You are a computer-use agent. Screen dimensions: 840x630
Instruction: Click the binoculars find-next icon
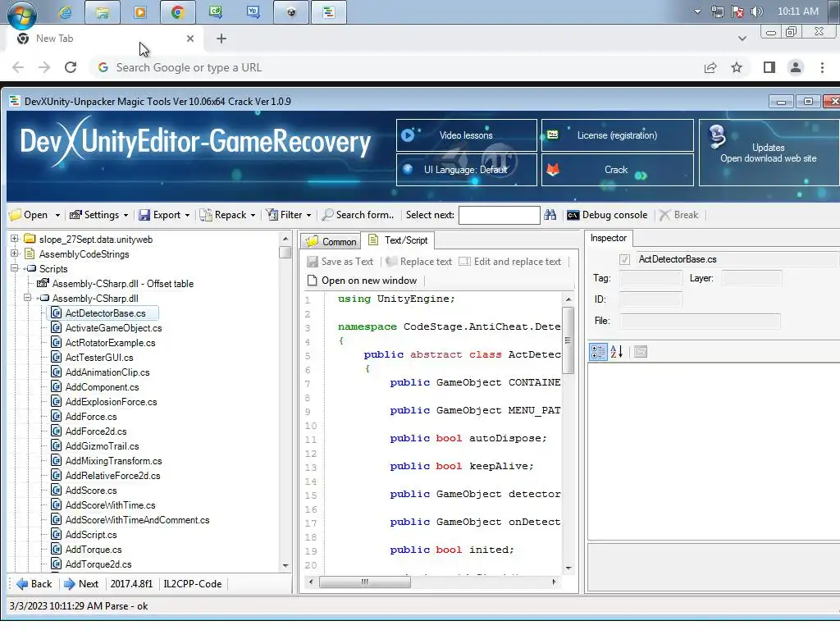coord(550,215)
